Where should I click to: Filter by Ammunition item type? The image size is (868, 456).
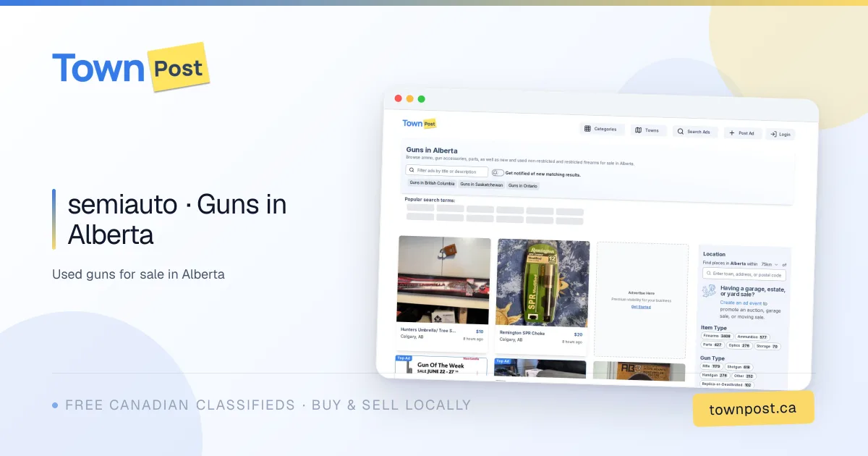pyautogui.click(x=752, y=337)
